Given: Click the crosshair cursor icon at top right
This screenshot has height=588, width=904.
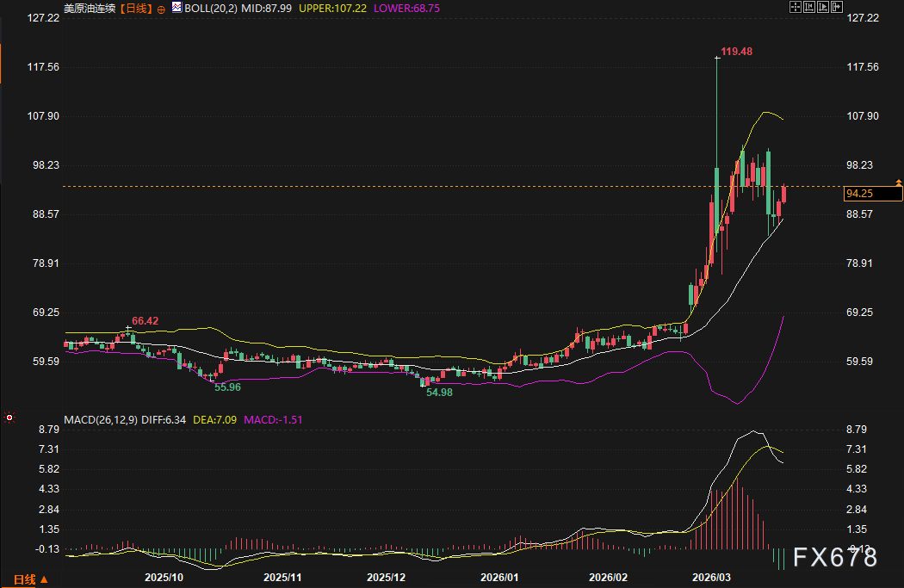Looking at the screenshot, I should point(796,7).
